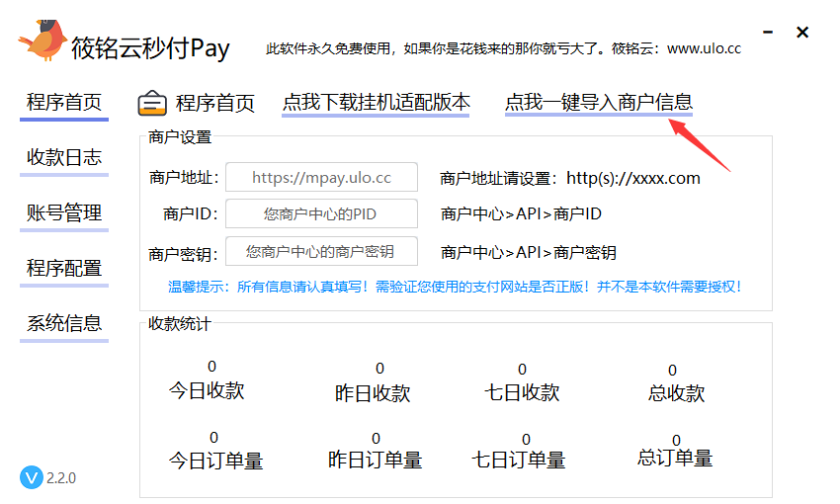The width and height of the screenshot is (840, 504).
Task: Click 商户中心>API>商户密钥 hint
Action: point(529,252)
